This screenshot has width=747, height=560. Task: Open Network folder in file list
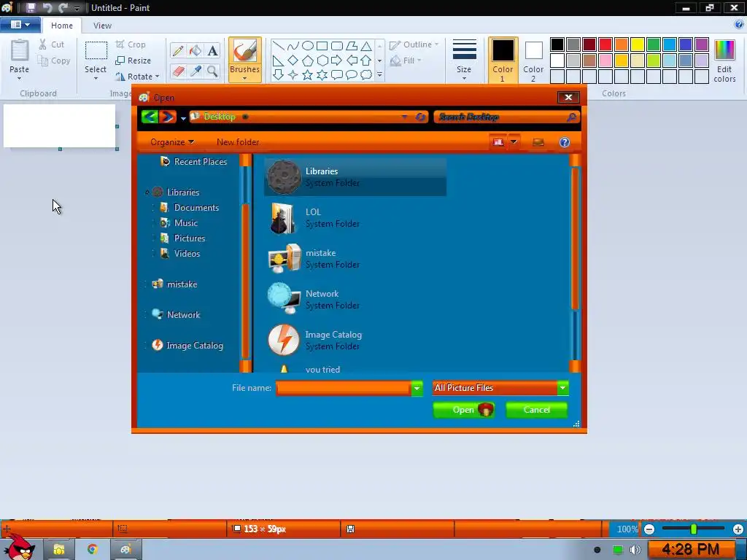(355, 300)
